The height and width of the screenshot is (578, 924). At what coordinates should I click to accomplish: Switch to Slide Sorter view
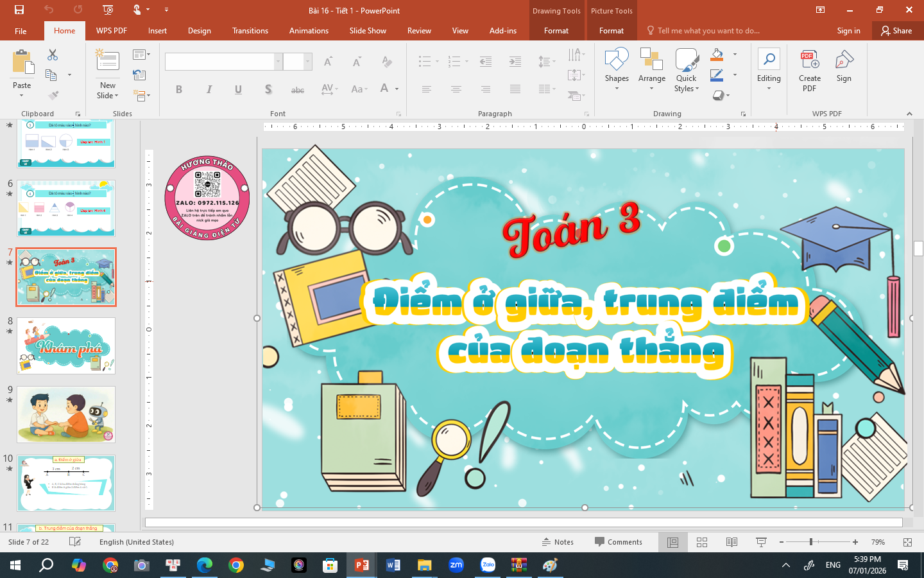pyautogui.click(x=702, y=542)
